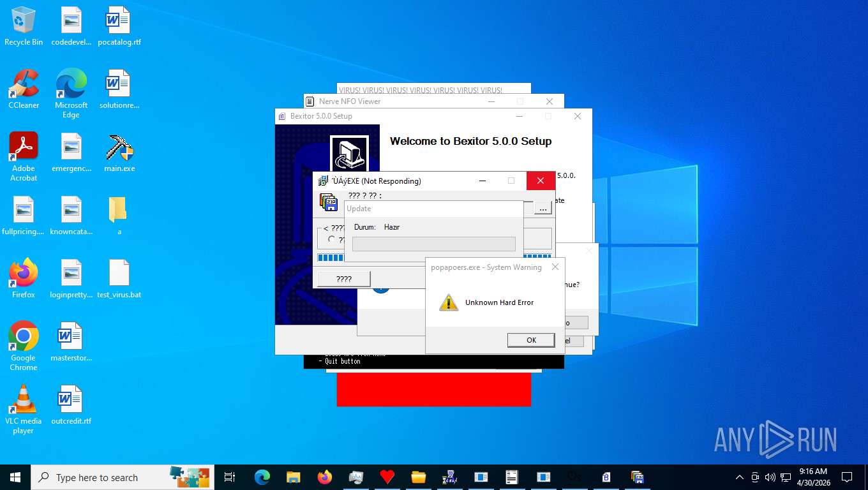Image resolution: width=868 pixels, height=490 pixels.
Task: Select the pocatalog.rtf document
Action: tap(119, 27)
